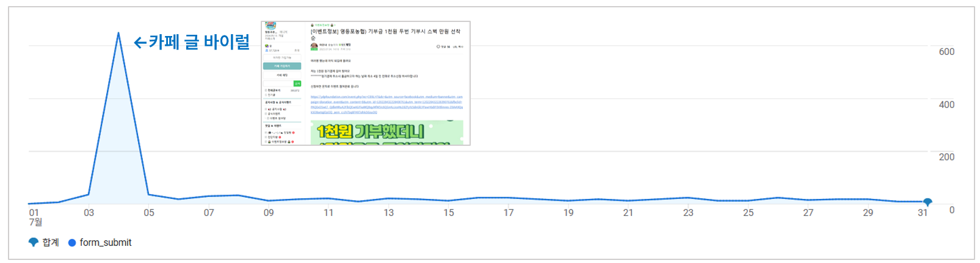Viewport: 980px width, 263px height.
Task: Open the embedded cafe post screenshot
Action: 365,84
